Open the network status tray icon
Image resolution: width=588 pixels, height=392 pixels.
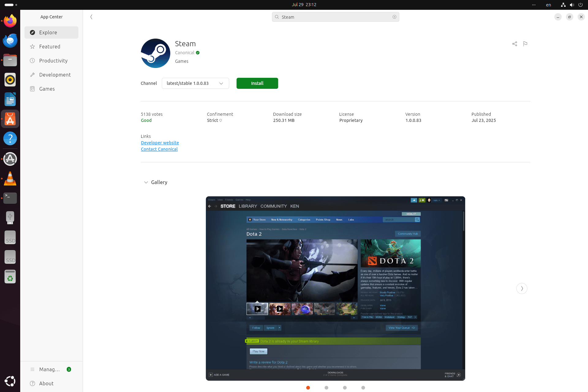563,5
